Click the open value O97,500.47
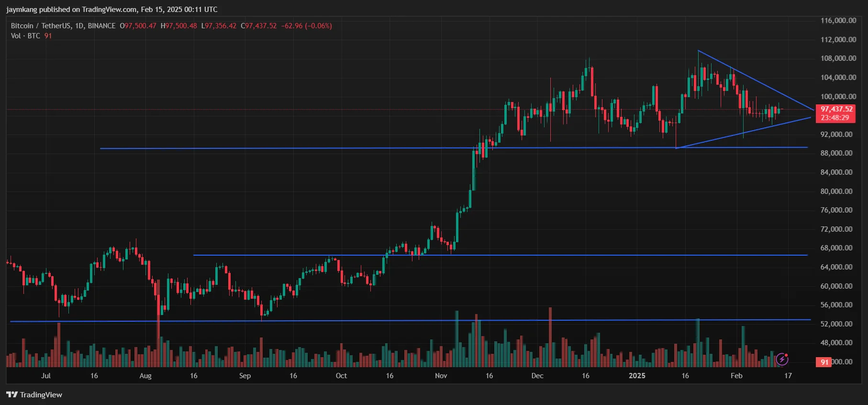The width and height of the screenshot is (868, 405). pyautogui.click(x=138, y=26)
